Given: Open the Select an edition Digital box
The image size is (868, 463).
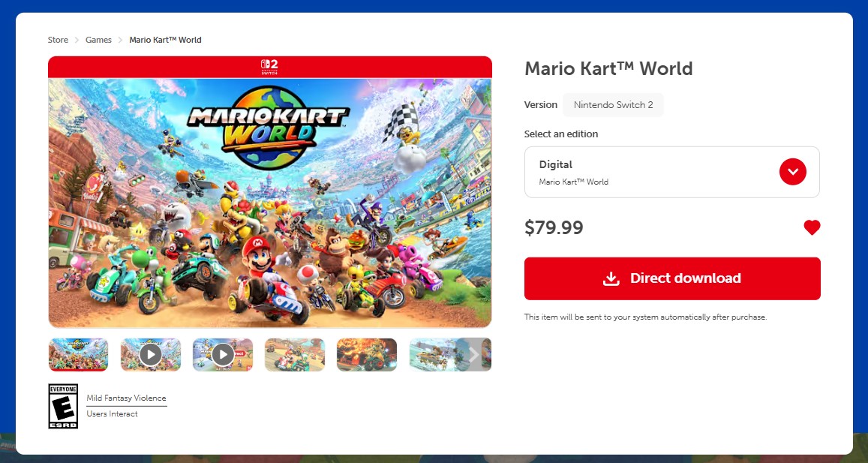Looking at the screenshot, I should click(x=672, y=172).
